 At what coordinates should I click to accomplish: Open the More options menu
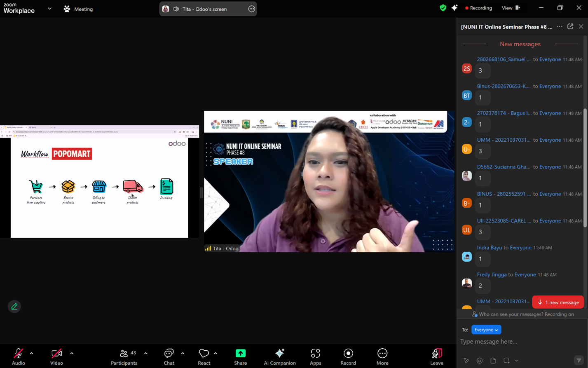pyautogui.click(x=382, y=357)
